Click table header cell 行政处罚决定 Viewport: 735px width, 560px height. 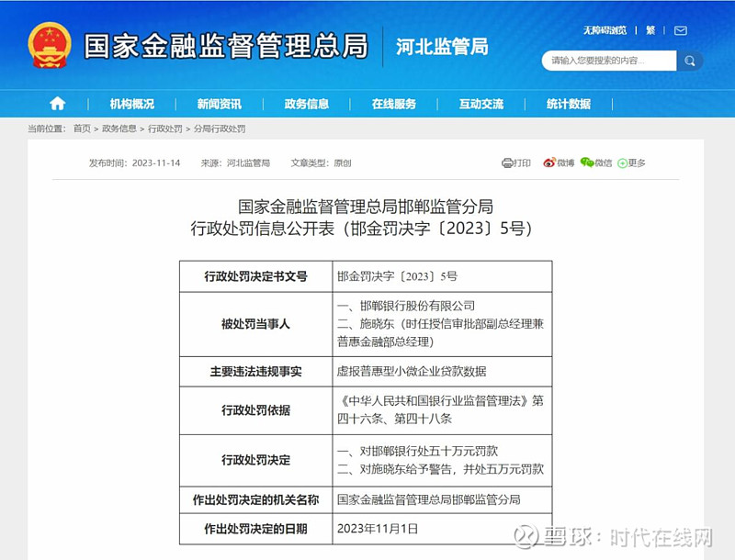click(256, 460)
